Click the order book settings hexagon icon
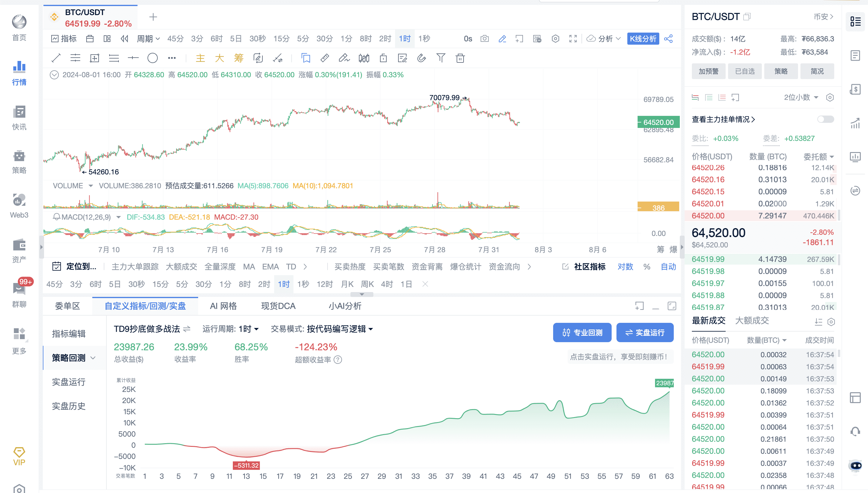 (x=830, y=97)
